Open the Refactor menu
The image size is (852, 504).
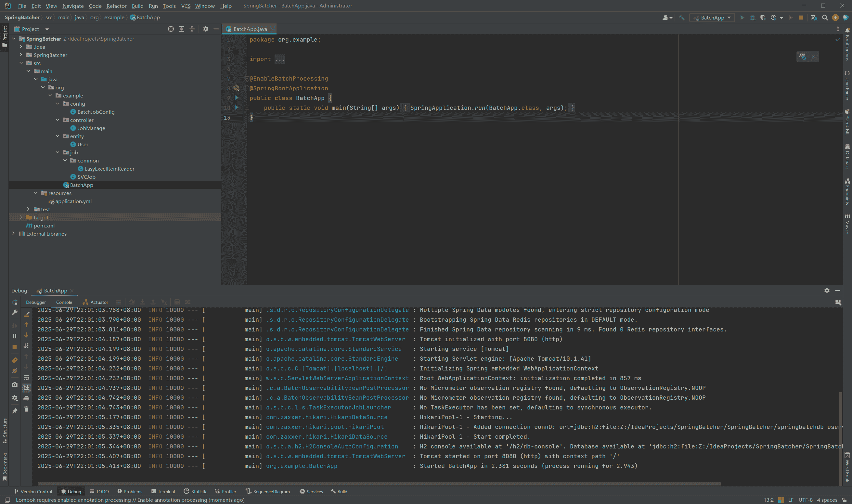click(x=116, y=6)
